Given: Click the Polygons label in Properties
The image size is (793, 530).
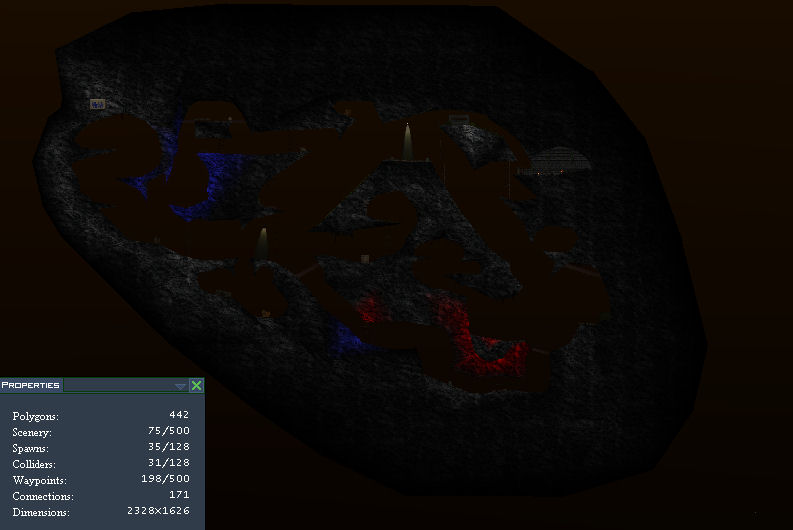Looking at the screenshot, I should tap(35, 416).
